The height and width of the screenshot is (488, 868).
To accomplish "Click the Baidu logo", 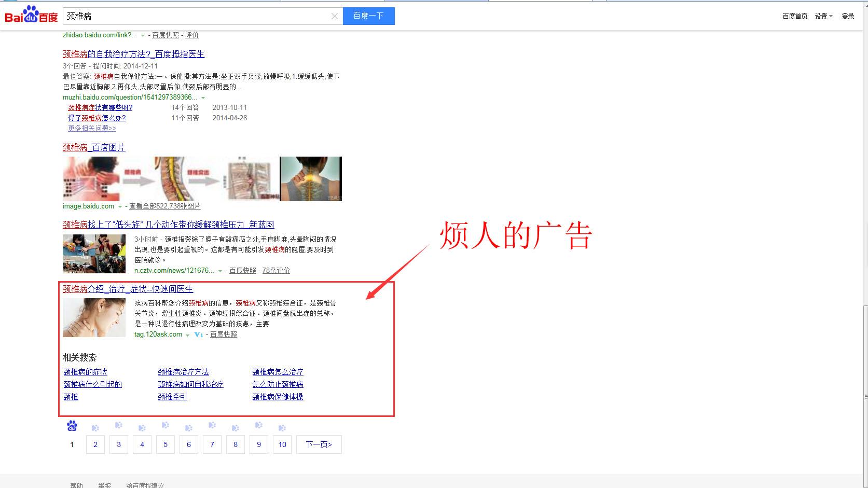I will [31, 15].
